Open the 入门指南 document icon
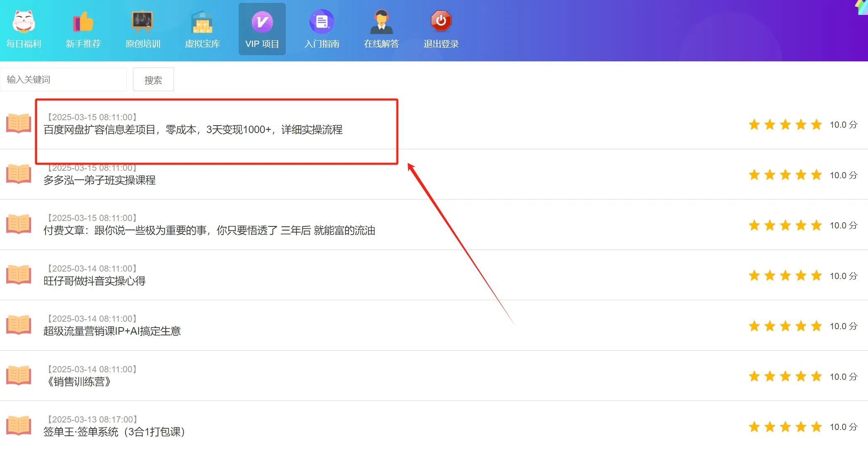 [322, 22]
